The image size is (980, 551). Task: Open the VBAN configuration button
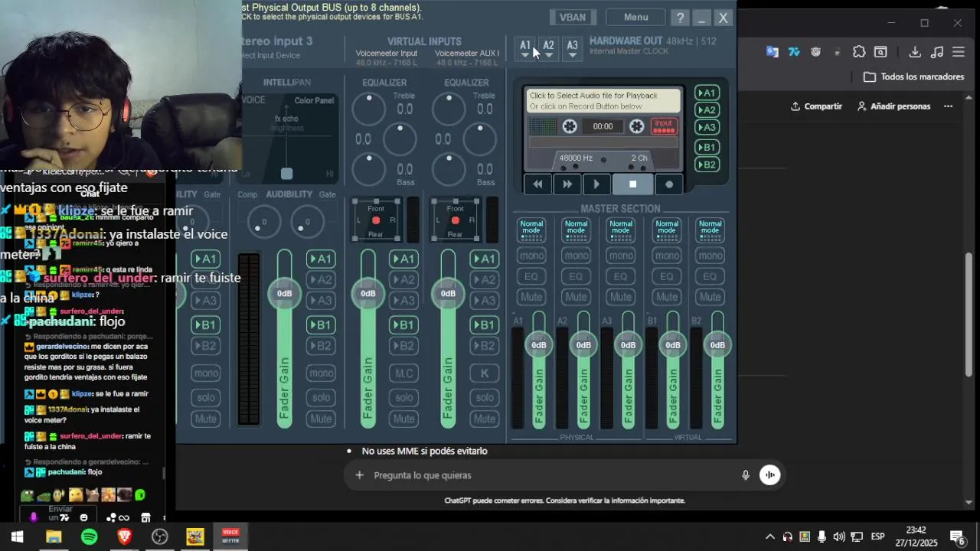(x=573, y=17)
